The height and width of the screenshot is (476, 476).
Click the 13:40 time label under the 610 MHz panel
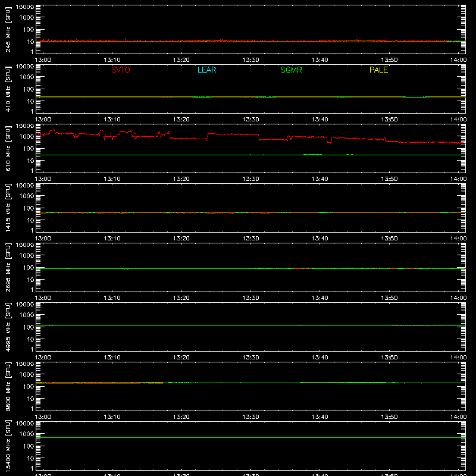pos(320,179)
